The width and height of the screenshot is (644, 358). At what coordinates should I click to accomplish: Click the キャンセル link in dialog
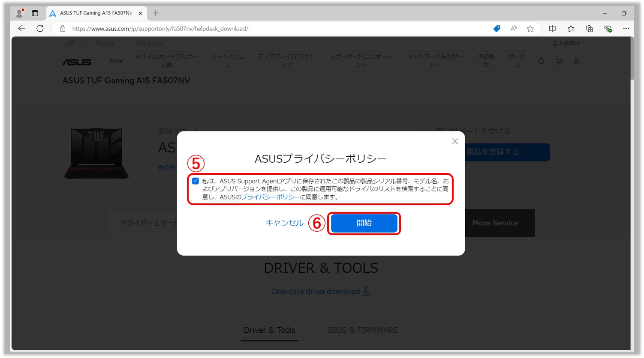point(284,223)
